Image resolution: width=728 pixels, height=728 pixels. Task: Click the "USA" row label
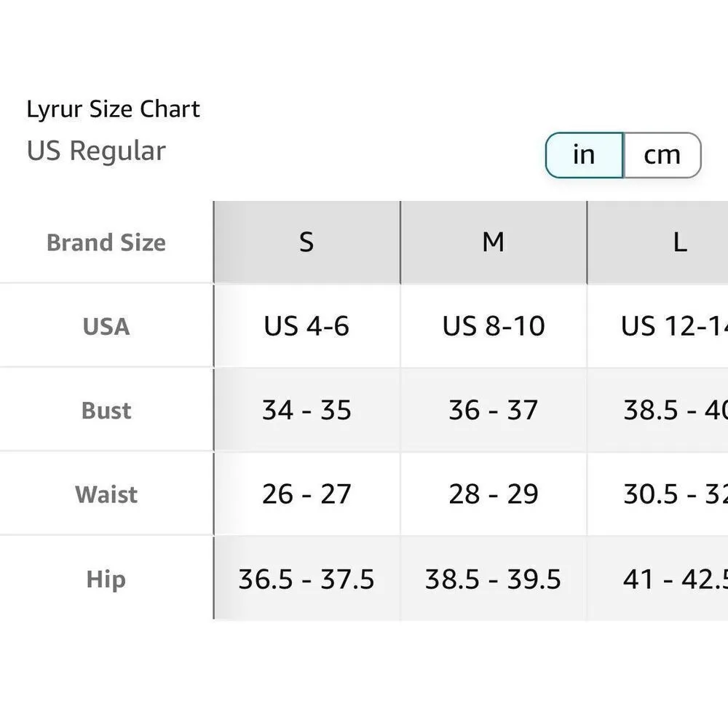(x=106, y=326)
